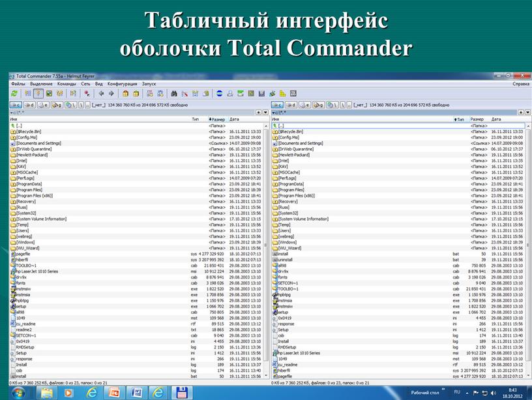
Task: Select drive c in left panel
Action: click(x=16, y=105)
